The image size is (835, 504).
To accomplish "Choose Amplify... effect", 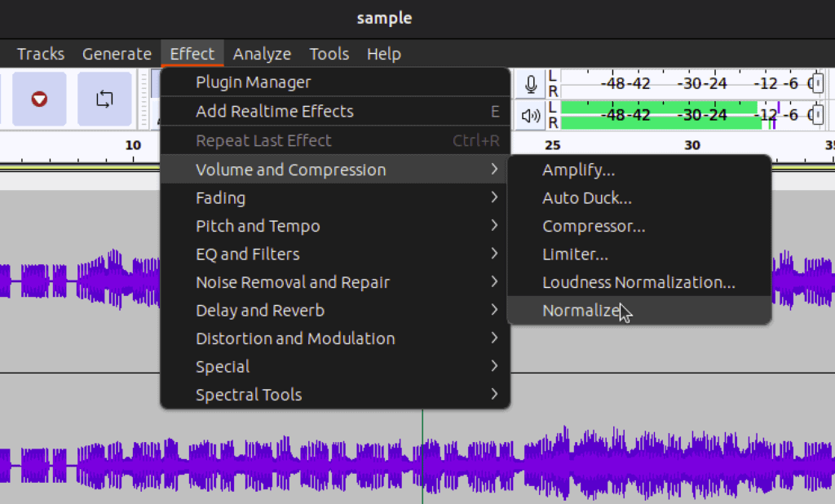I will point(639,170).
